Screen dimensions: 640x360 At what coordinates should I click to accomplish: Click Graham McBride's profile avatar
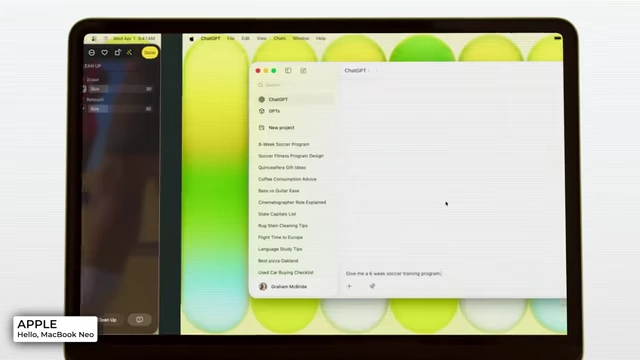coord(263,287)
